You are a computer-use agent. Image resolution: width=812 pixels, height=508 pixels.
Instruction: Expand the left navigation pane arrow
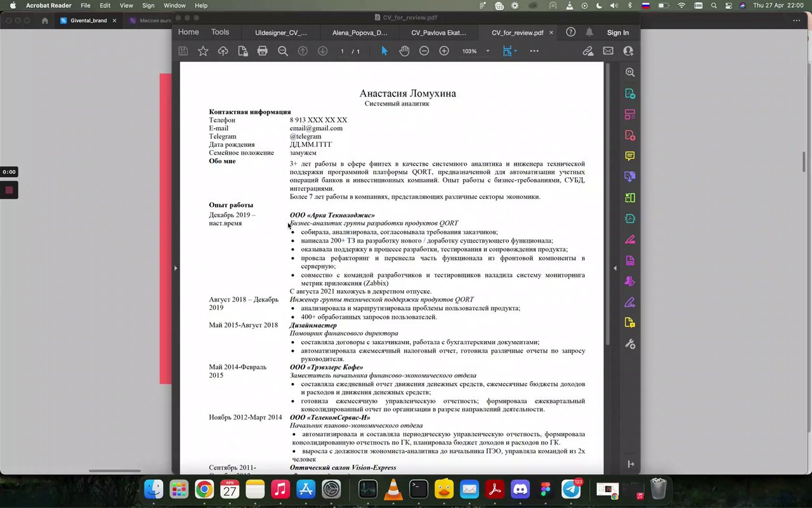pyautogui.click(x=176, y=268)
